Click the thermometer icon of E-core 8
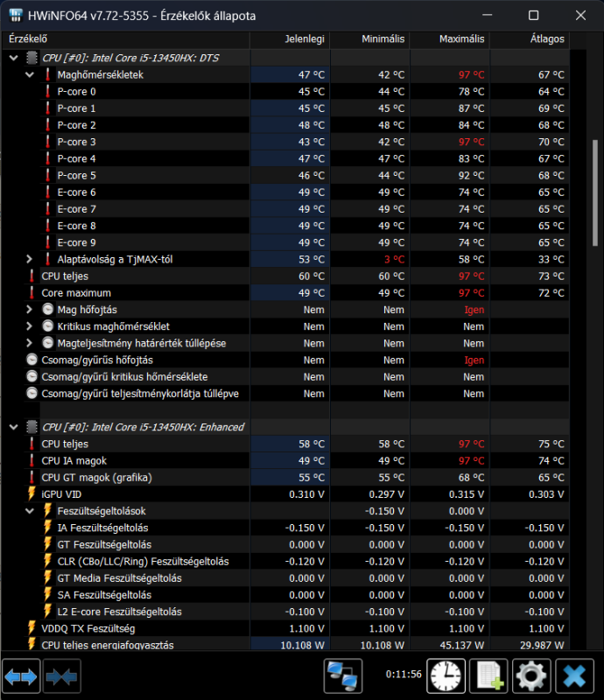This screenshot has height=700, width=604. click(48, 226)
